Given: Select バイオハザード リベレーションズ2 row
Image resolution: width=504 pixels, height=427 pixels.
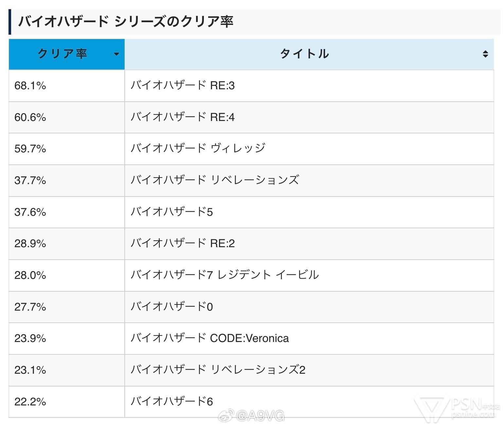Looking at the screenshot, I should (251, 370).
